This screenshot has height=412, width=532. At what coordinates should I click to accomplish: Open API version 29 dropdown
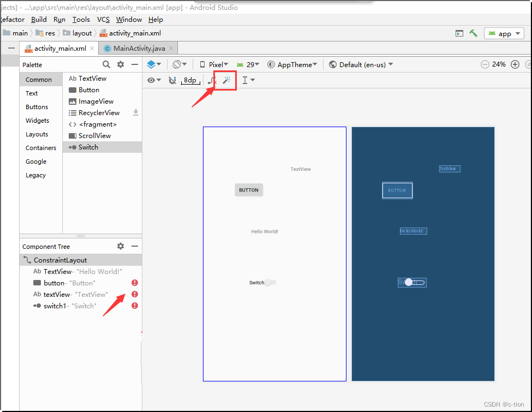[248, 64]
